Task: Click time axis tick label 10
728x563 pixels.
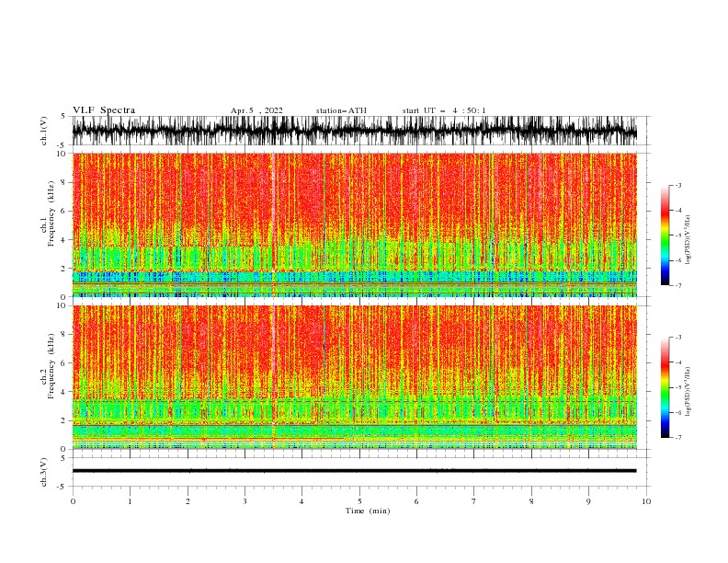Action: point(646,501)
